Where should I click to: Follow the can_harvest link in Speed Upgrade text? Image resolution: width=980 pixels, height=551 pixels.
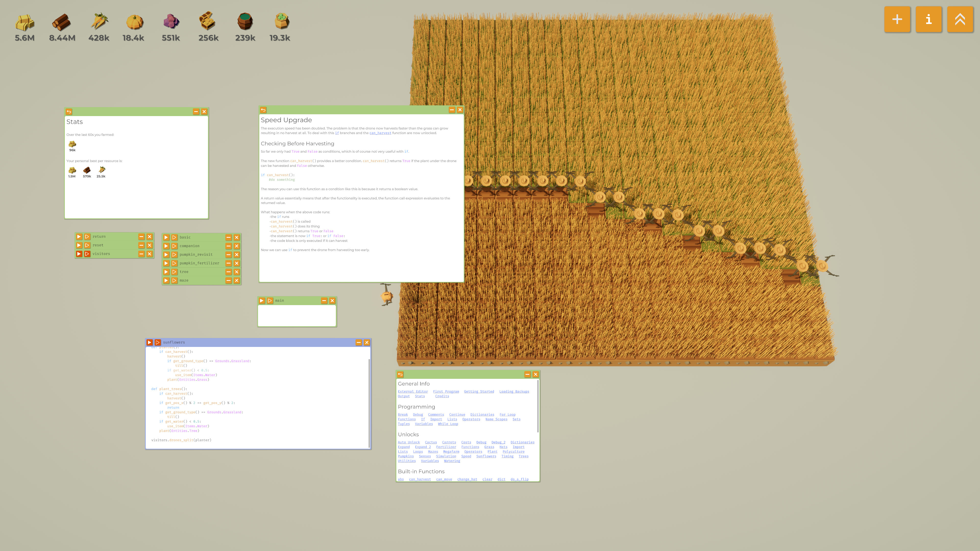tap(380, 133)
